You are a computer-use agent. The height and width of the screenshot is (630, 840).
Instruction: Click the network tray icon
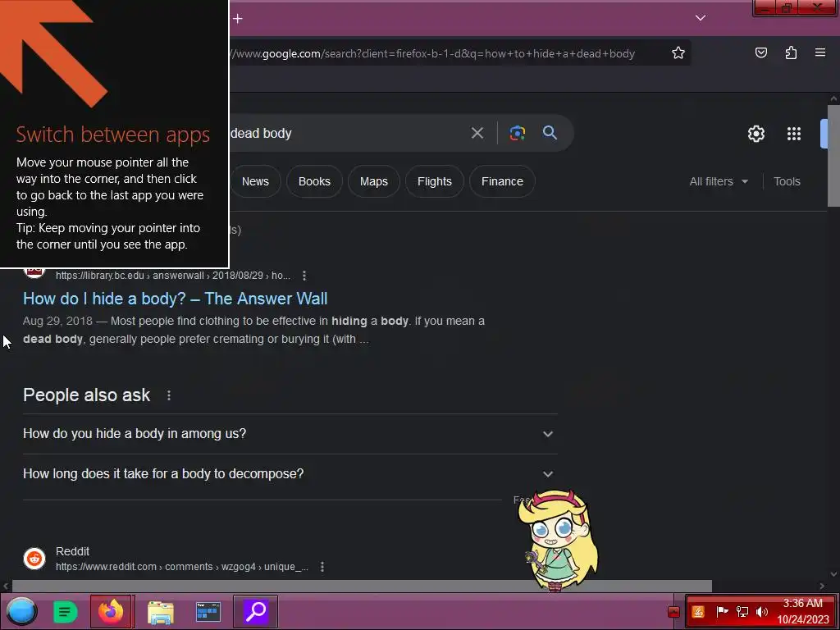742,612
